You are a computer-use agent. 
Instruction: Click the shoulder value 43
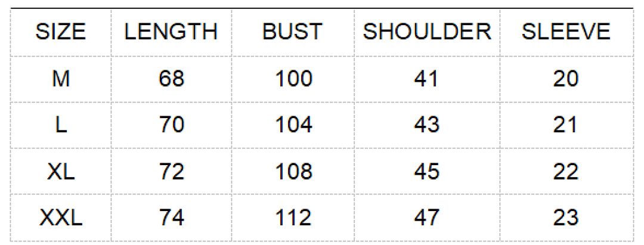(x=427, y=125)
